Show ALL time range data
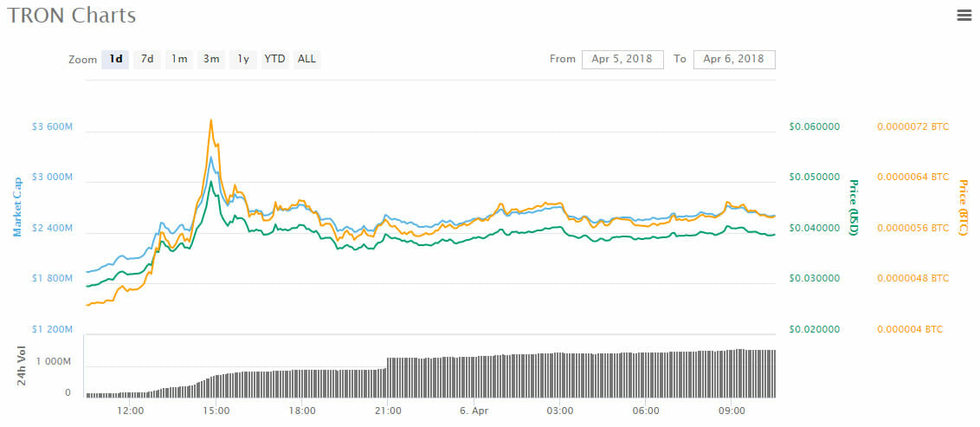 tap(306, 59)
